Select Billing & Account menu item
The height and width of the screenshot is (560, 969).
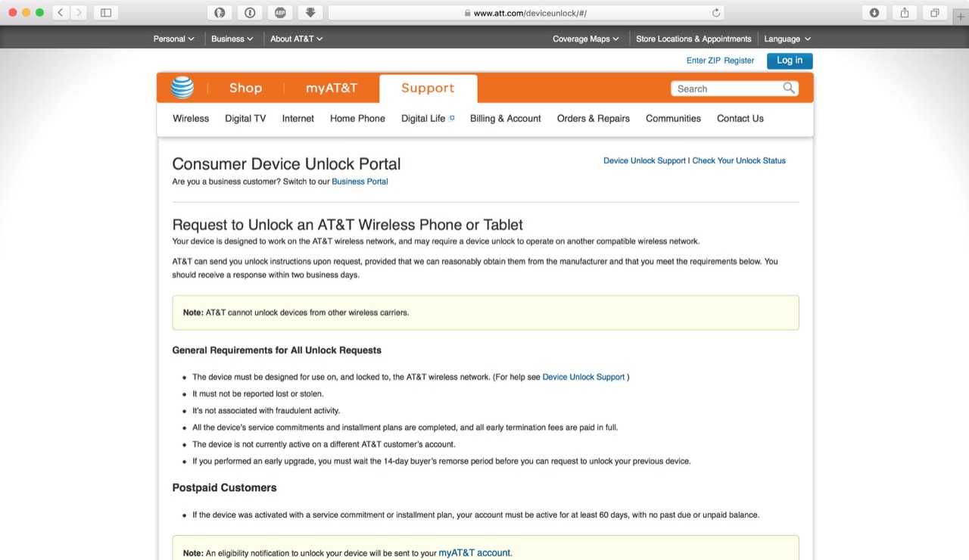pyautogui.click(x=505, y=118)
